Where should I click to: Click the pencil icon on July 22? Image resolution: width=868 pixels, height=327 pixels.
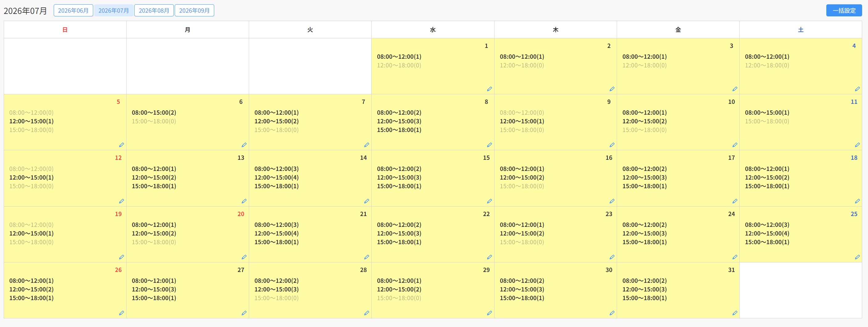pyautogui.click(x=489, y=257)
